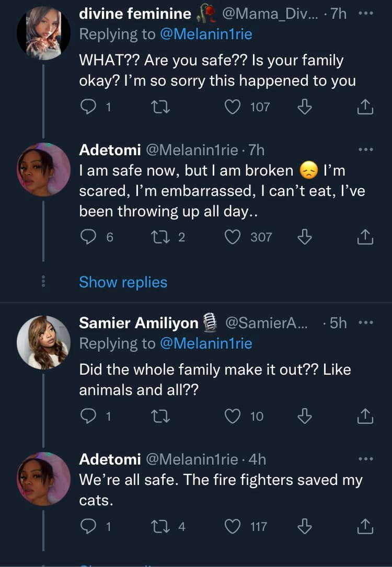Open divine feminine's profile avatar

43,33
